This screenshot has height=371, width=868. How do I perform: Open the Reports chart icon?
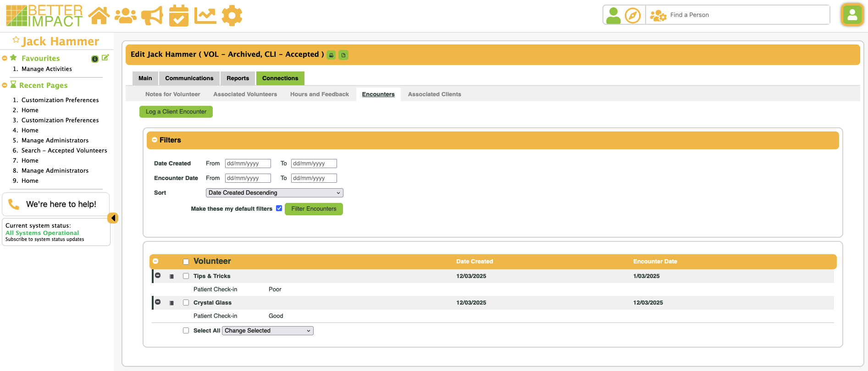pyautogui.click(x=205, y=16)
